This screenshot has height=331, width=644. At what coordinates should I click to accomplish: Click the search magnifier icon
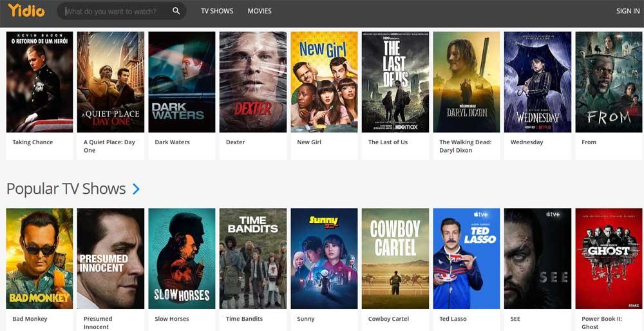[176, 11]
